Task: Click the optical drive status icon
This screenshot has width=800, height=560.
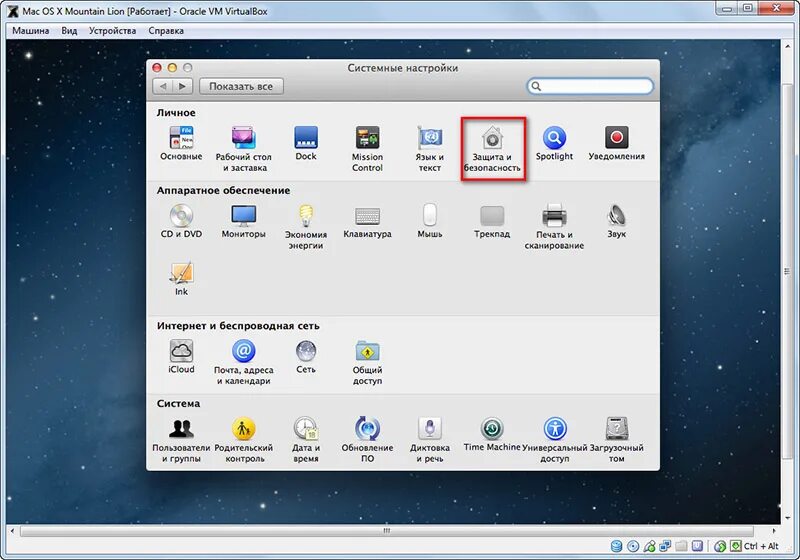Action: pyautogui.click(x=633, y=546)
